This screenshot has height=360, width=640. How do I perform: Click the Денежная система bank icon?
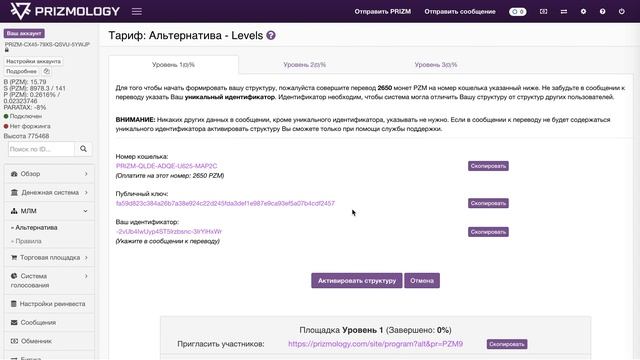[14, 192]
